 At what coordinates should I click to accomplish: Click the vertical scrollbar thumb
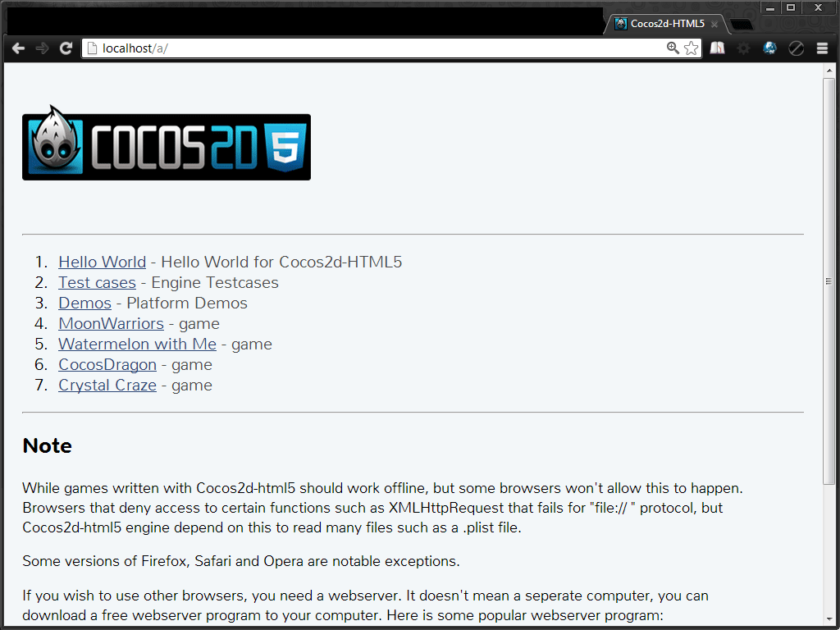click(829, 281)
